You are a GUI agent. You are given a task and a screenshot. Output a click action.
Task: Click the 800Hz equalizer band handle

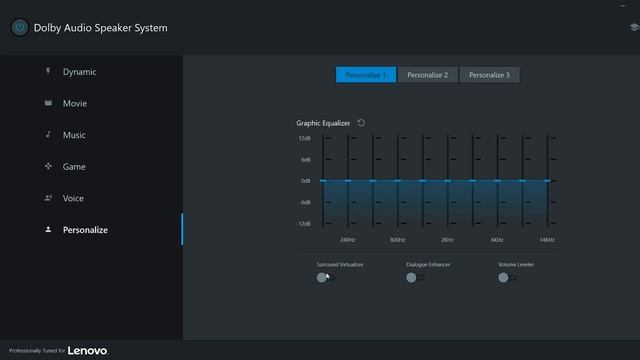click(398, 180)
